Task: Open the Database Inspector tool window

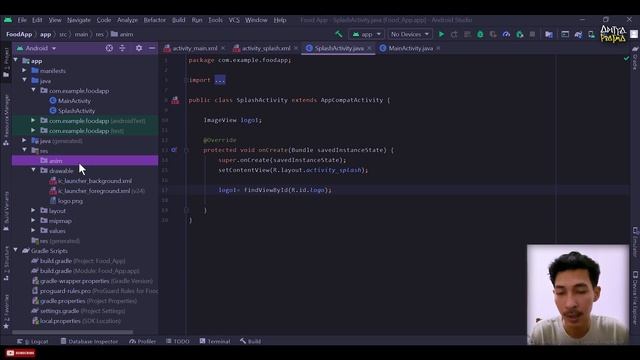Action: [x=89, y=341]
